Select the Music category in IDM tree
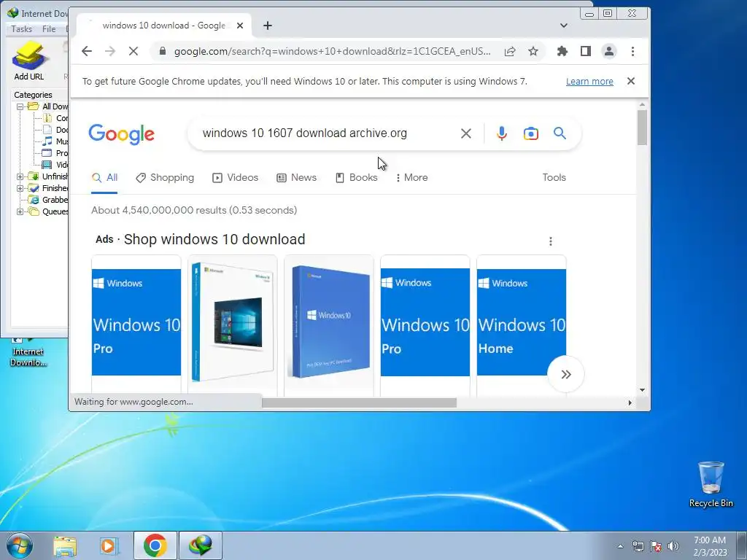The height and width of the screenshot is (560, 747). [55, 141]
